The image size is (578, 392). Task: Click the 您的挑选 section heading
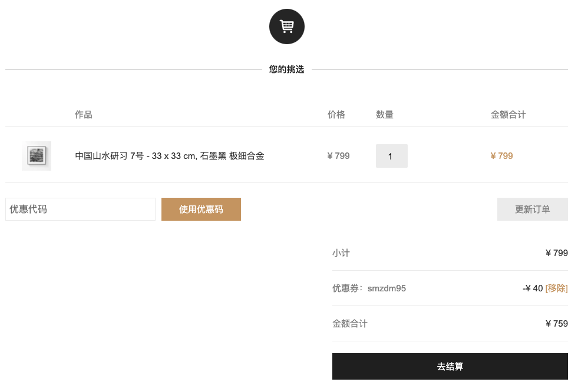click(286, 69)
